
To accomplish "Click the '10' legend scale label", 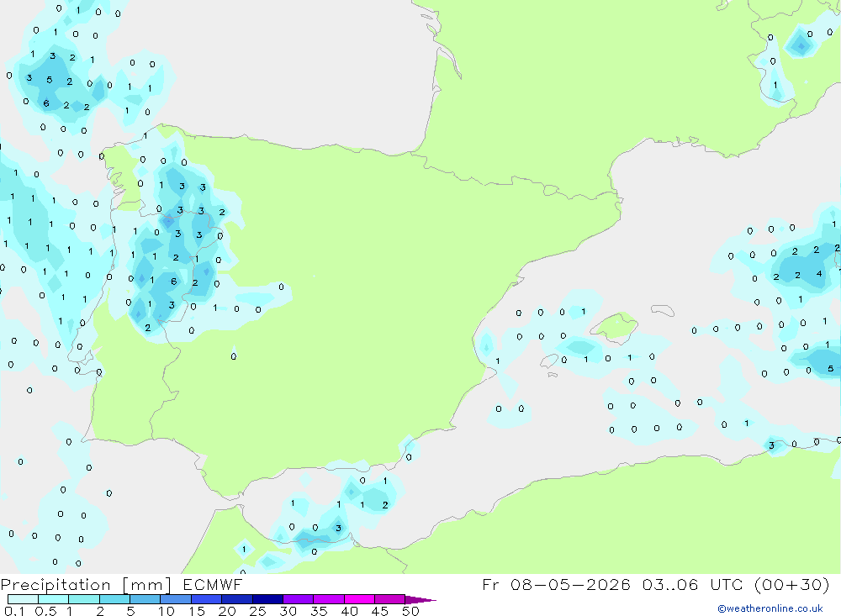I will pyautogui.click(x=167, y=611).
